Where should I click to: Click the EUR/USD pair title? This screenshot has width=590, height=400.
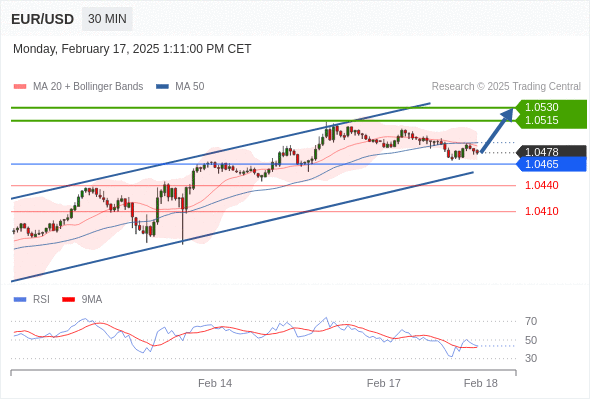(43, 19)
